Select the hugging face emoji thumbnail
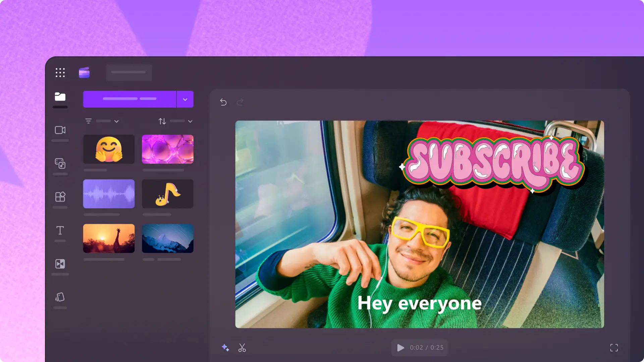 [109, 149]
